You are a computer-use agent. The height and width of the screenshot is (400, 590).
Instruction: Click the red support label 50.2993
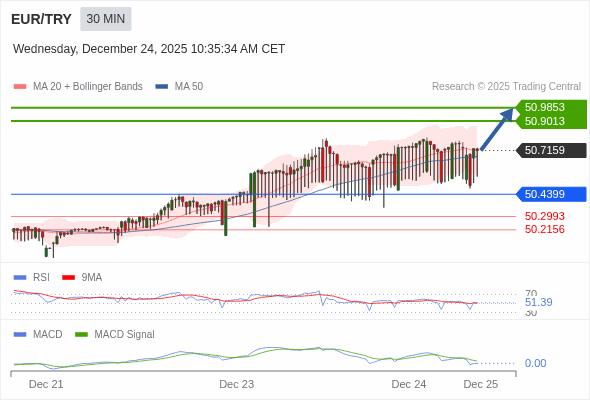[x=545, y=216]
